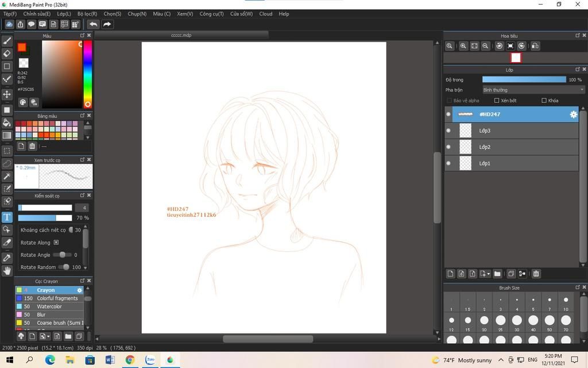The height and width of the screenshot is (368, 588).
Task: Toggle visibility of Lớp1 layer
Action: (x=448, y=163)
